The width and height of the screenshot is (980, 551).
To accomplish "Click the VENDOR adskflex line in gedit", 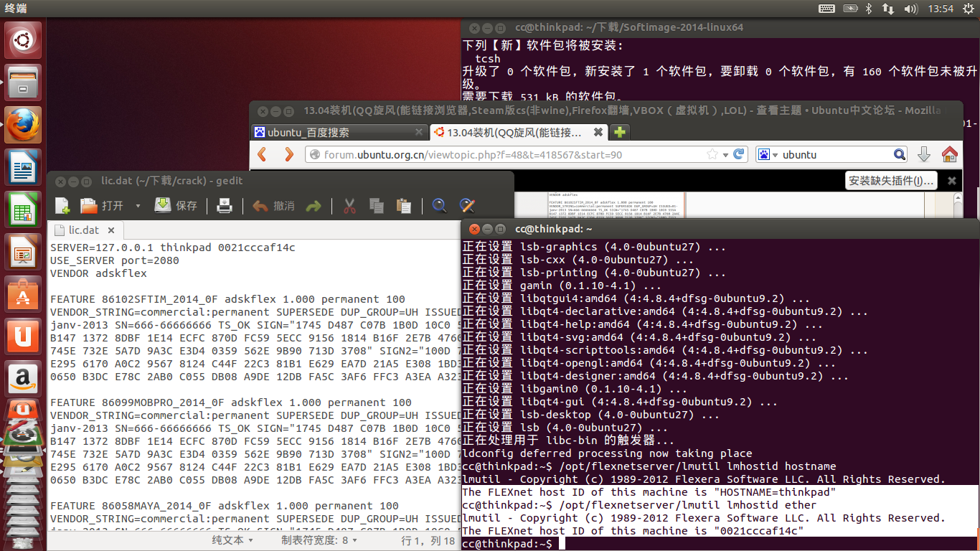I will [98, 273].
